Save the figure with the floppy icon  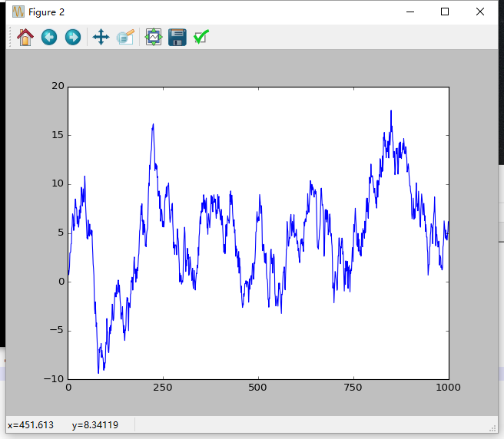pos(177,38)
